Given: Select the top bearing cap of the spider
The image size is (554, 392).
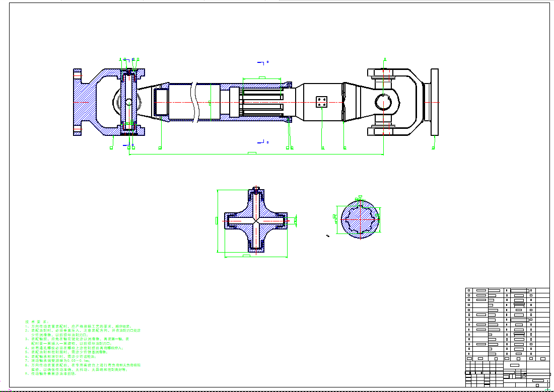Looking at the screenshot, I should [256, 192].
